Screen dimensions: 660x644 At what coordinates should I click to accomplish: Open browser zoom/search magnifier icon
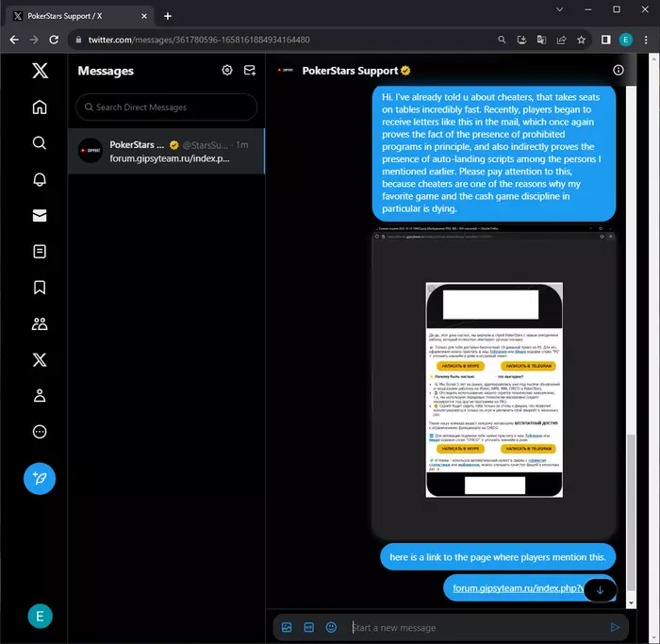pos(502,40)
